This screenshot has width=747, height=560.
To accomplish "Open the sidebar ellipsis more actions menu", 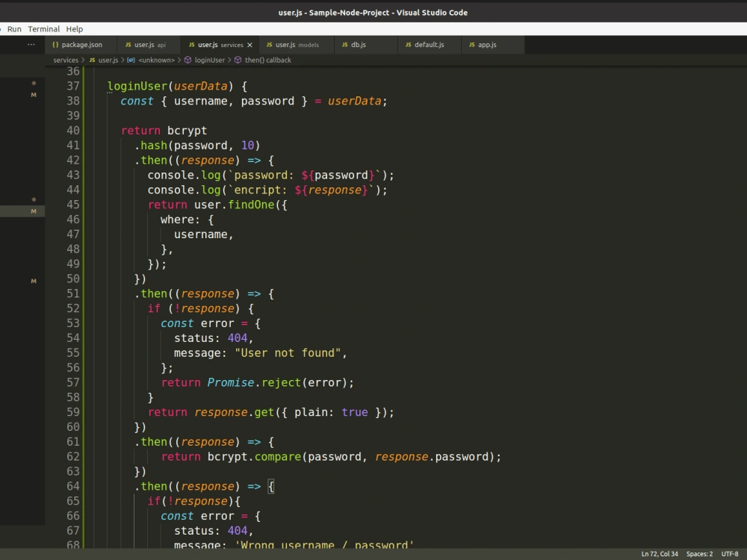I will [x=31, y=44].
